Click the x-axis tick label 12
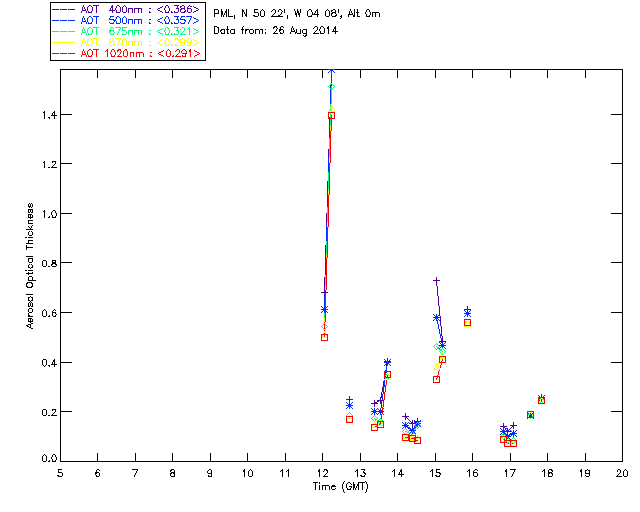The height and width of the screenshot is (512, 640). coord(322,473)
